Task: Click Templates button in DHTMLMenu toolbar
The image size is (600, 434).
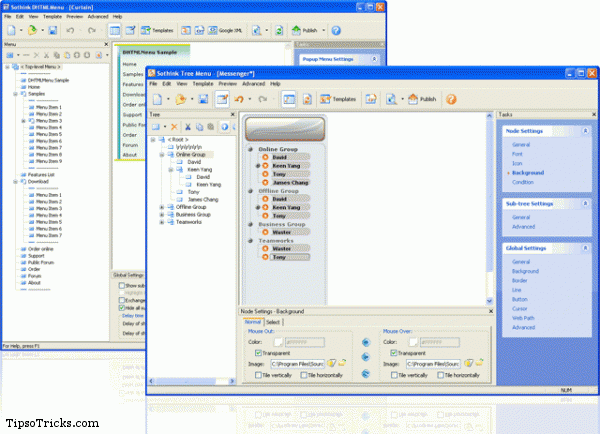Action: (157, 30)
